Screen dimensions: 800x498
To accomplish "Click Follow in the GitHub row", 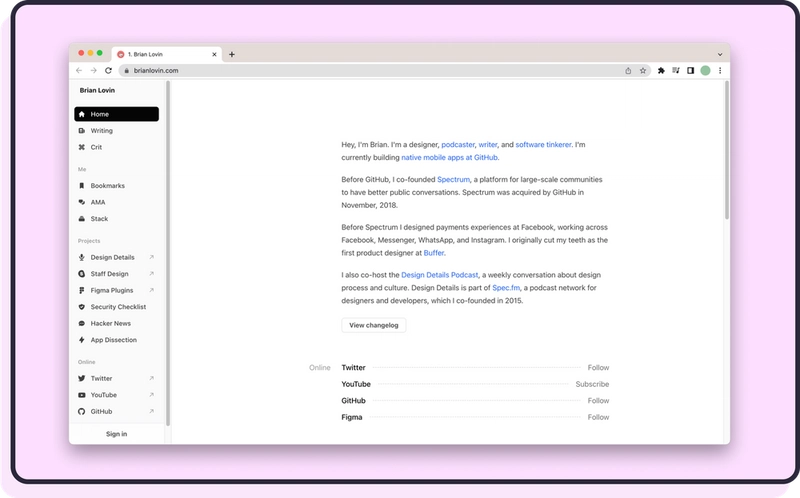I will [x=598, y=401].
